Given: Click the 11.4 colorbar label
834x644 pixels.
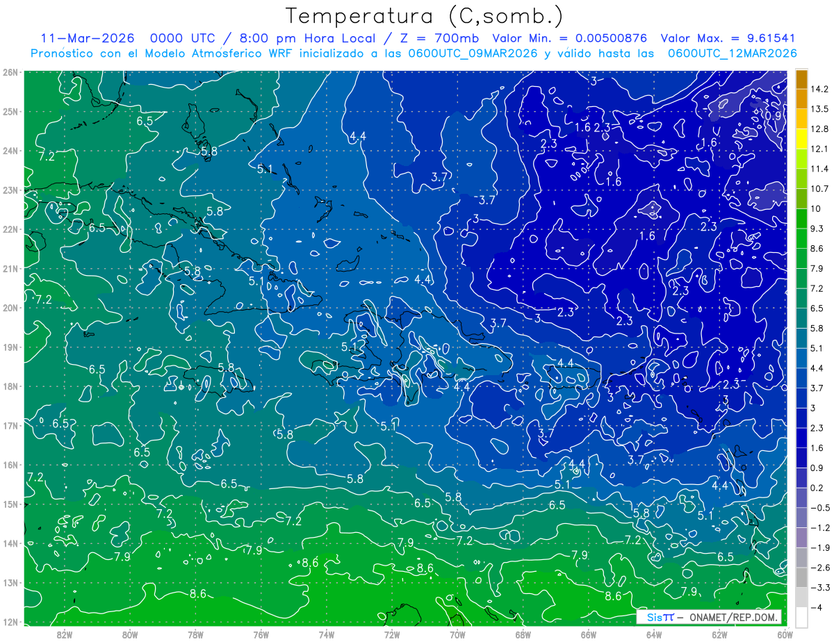Looking at the screenshot, I should (821, 169).
